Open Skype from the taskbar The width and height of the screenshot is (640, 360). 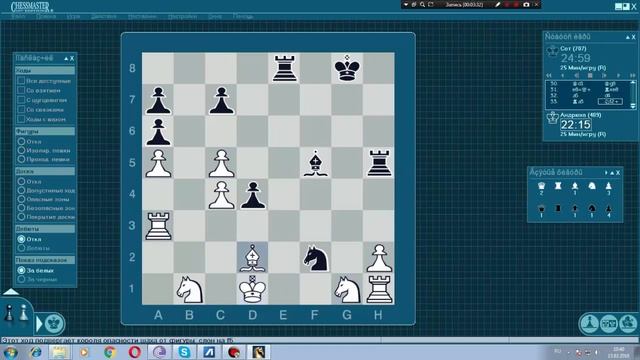point(184,352)
